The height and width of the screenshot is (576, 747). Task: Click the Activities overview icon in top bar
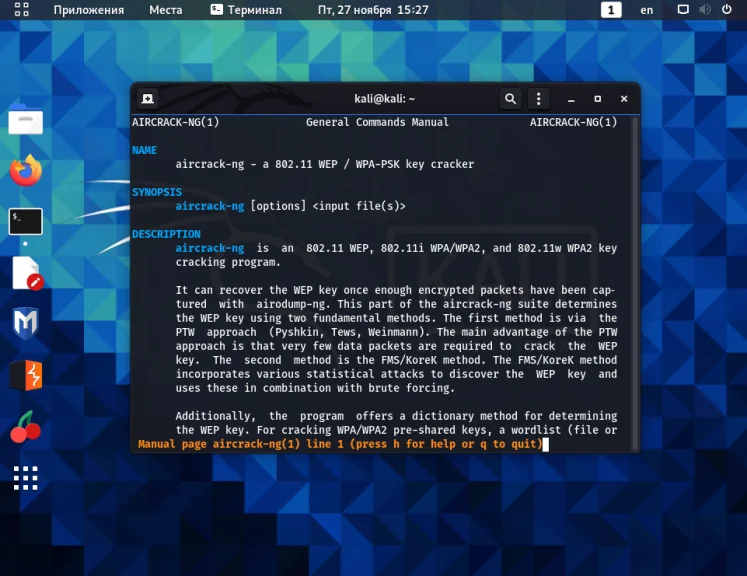pyautogui.click(x=21, y=10)
